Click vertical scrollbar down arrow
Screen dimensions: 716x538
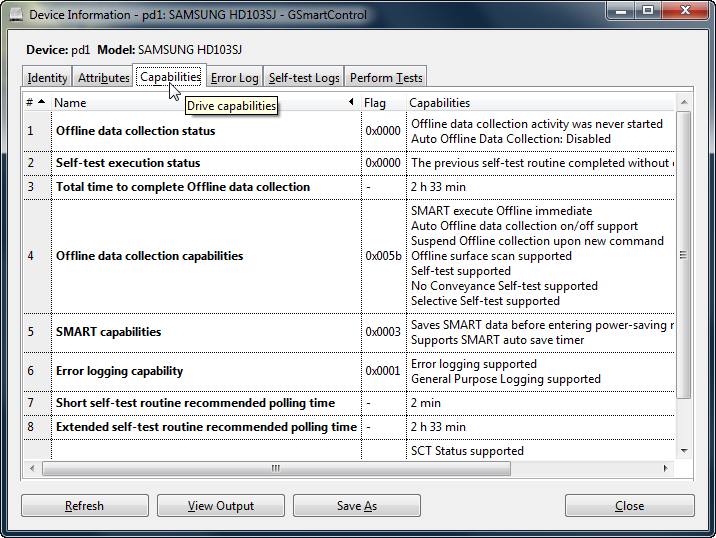684,451
